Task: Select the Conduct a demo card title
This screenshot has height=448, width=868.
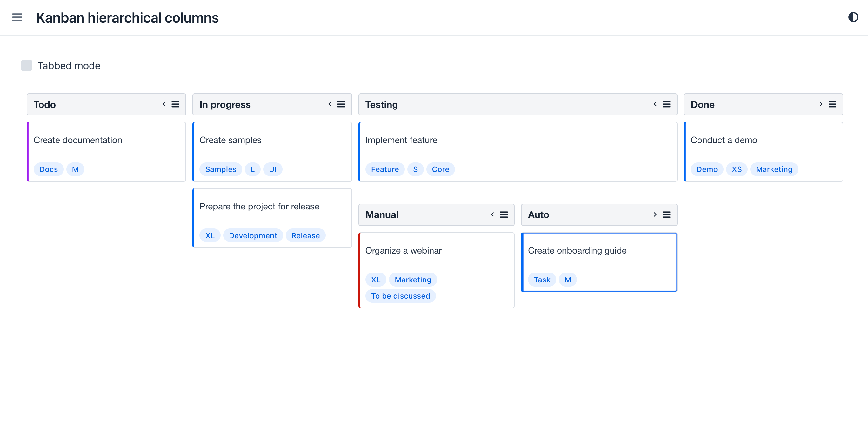Action: [x=724, y=140]
